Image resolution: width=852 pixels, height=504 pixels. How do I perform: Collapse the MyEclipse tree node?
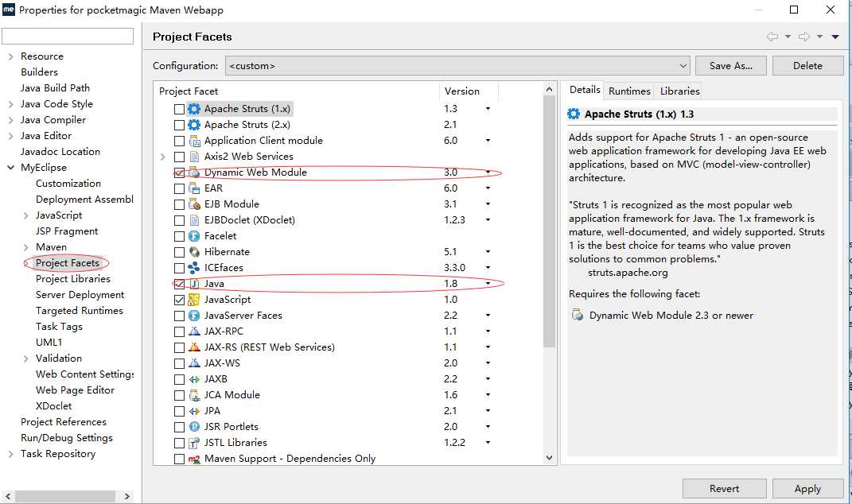coord(10,167)
